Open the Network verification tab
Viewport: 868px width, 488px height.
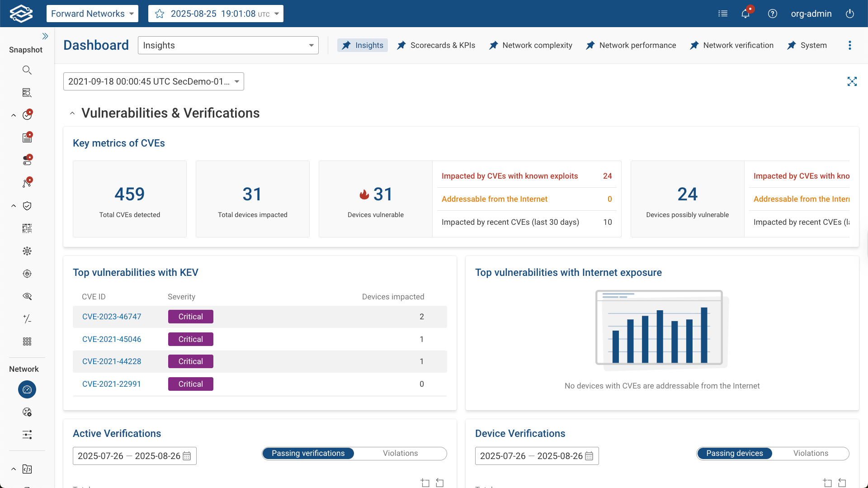point(731,45)
